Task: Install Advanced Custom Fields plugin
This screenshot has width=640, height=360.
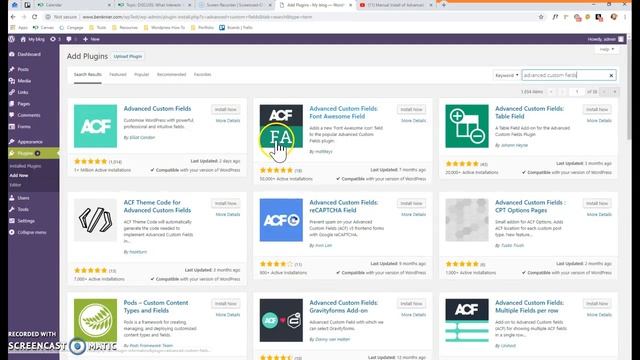Action: click(226, 109)
